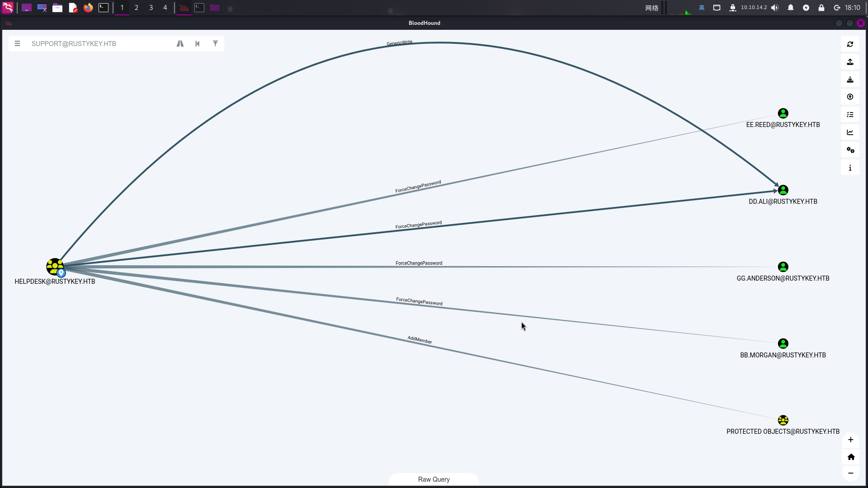This screenshot has width=868, height=488.
Task: Reset view with the home button
Action: tap(850, 457)
